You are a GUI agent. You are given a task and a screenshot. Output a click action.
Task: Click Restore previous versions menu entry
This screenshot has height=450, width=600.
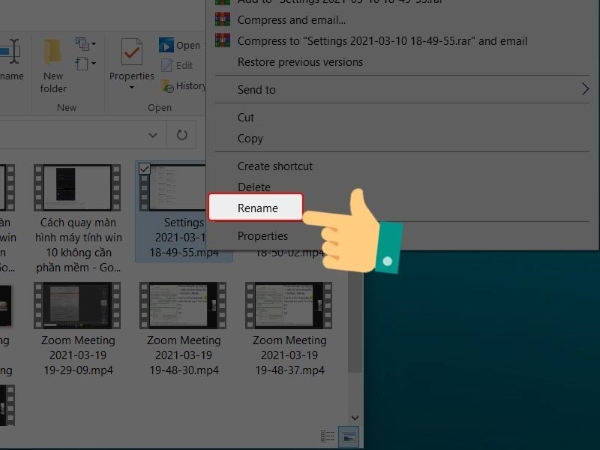(x=300, y=62)
